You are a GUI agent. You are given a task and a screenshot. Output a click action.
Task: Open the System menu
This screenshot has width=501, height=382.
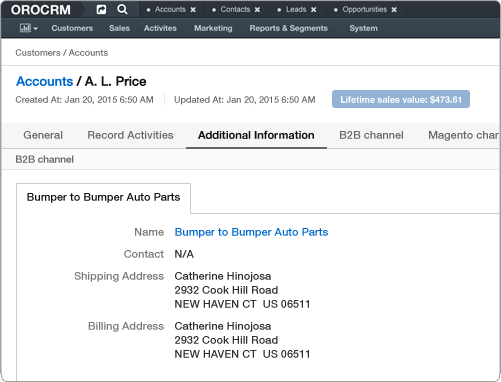(x=363, y=28)
